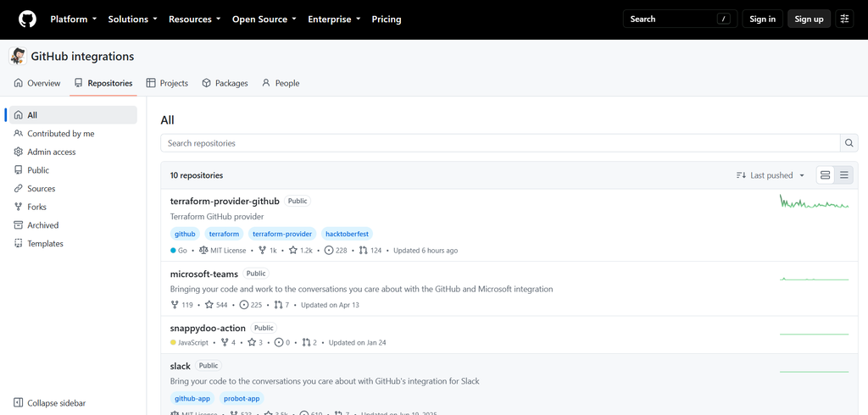Image resolution: width=868 pixels, height=415 pixels.
Task: Filter by Admin access
Action: tap(73, 152)
